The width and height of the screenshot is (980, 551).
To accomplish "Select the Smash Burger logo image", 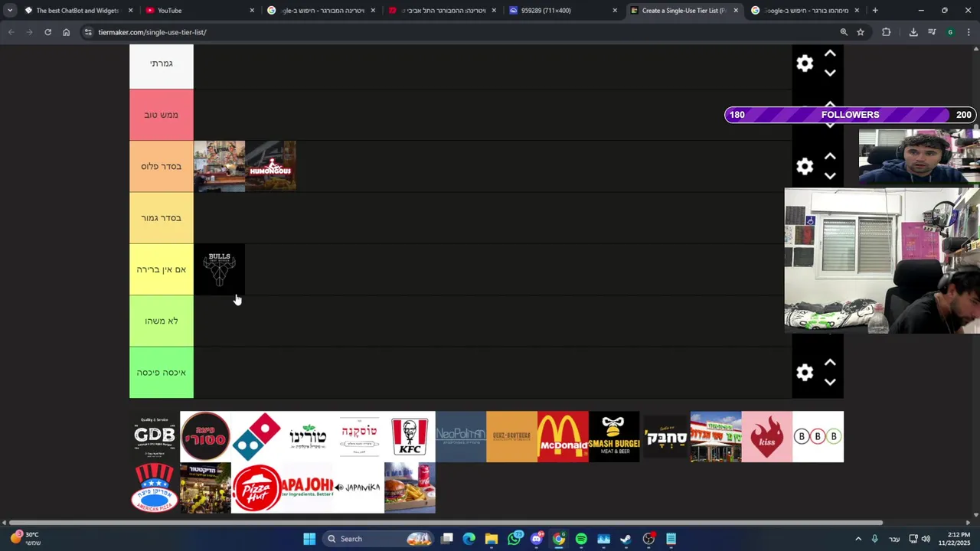I will click(614, 436).
